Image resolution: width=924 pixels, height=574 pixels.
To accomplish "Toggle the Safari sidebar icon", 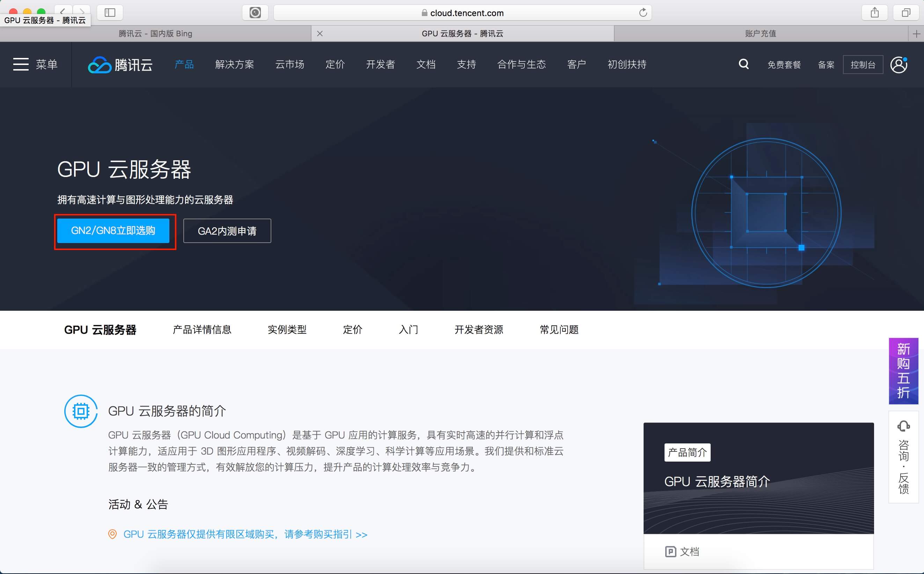I will 110,13.
